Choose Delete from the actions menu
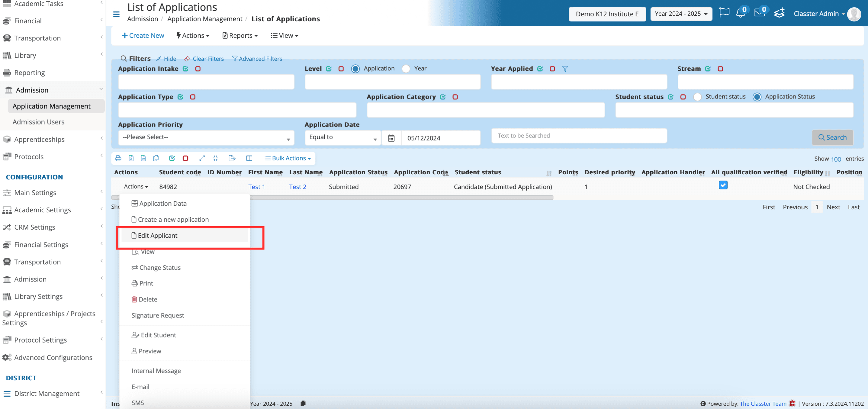868x409 pixels. [184, 299]
